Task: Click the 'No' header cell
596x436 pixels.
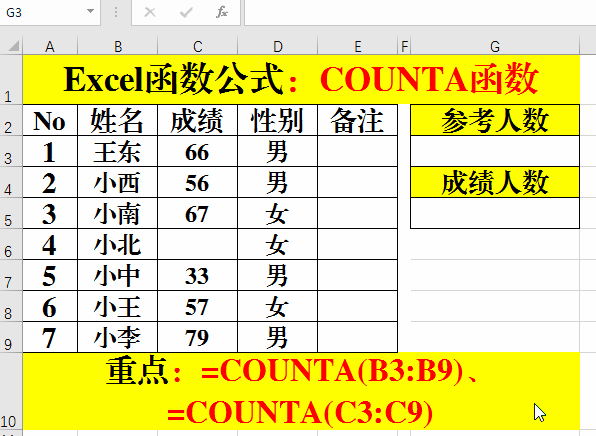Action: pos(50,120)
